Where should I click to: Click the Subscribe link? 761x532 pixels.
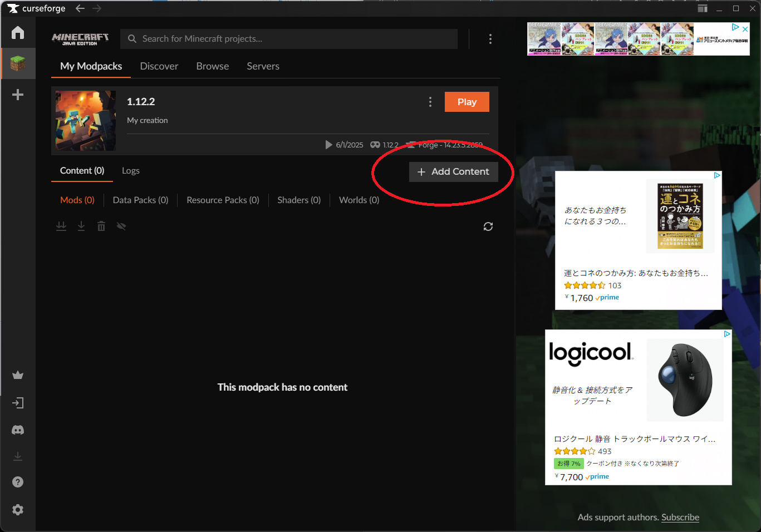click(680, 518)
